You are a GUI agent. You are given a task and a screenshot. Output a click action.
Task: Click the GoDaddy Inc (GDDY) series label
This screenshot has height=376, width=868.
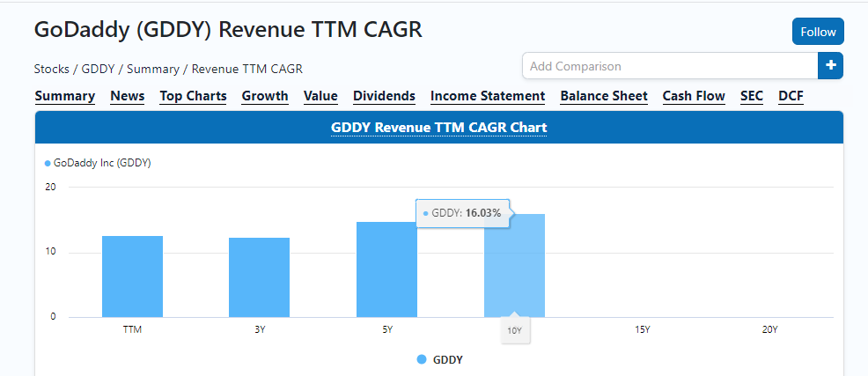pos(98,164)
